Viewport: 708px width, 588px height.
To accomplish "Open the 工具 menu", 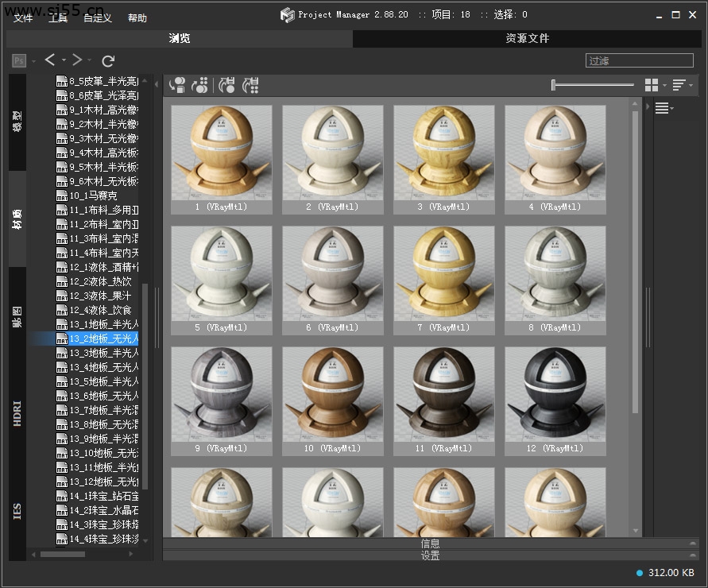I will tap(58, 17).
